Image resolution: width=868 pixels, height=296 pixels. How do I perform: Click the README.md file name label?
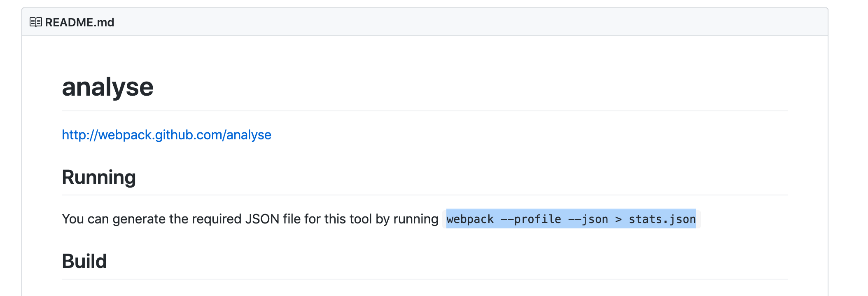click(79, 22)
